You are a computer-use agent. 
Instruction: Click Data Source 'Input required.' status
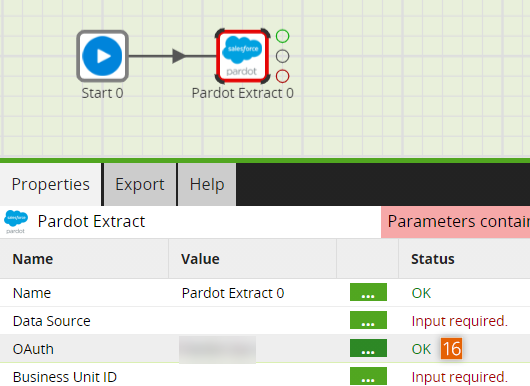point(460,321)
